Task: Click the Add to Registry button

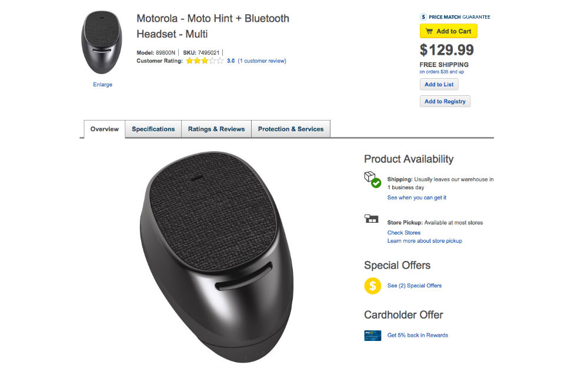Action: (445, 102)
